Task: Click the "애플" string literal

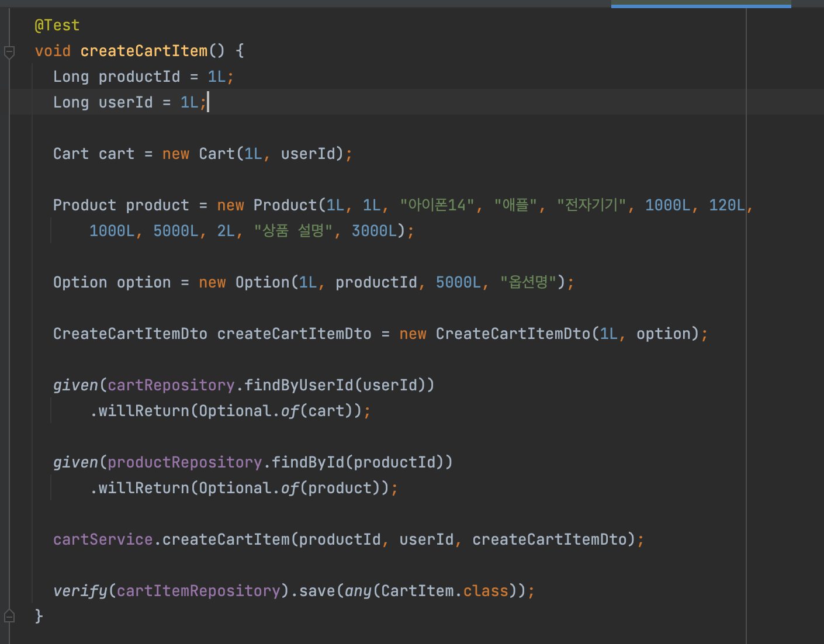Action: [515, 205]
